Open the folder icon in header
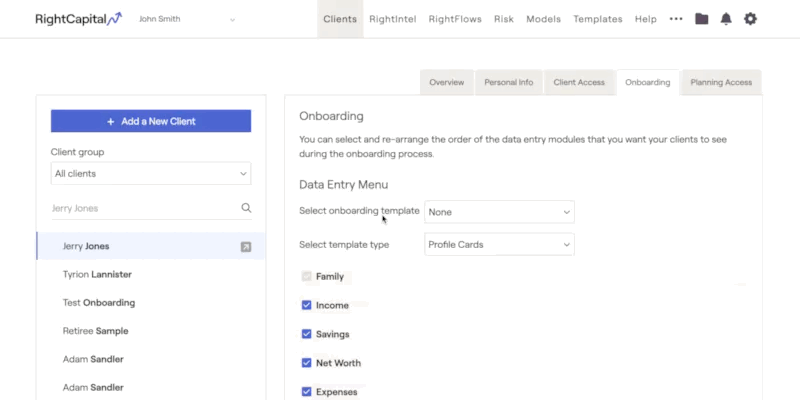Screen dimensions: 800x400 (702, 19)
